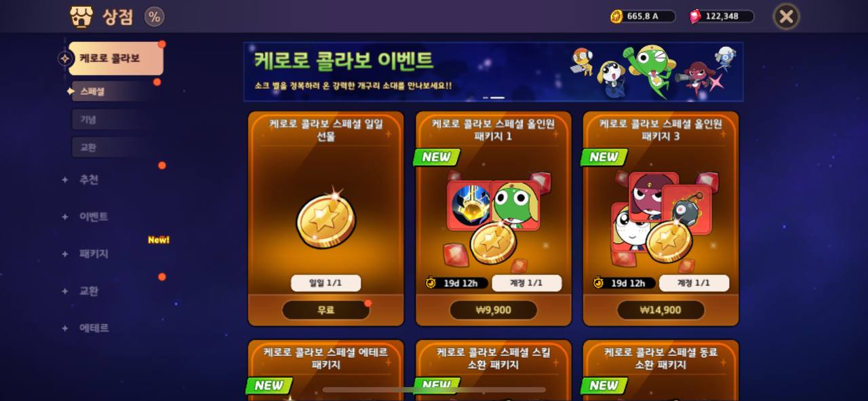Close the shop with the X button
Viewport: 868px width, 401px height.
786,16
